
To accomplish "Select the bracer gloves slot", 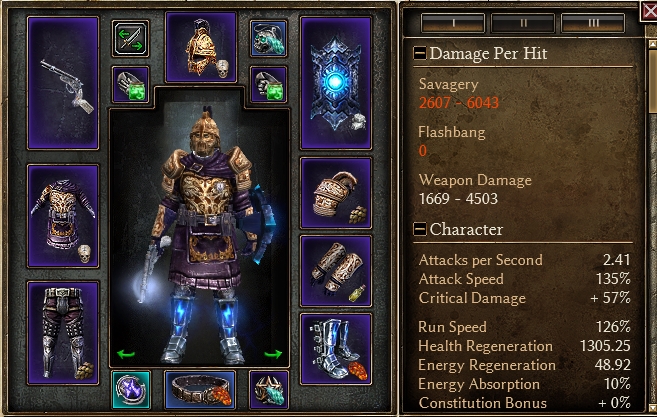I will (x=336, y=271).
